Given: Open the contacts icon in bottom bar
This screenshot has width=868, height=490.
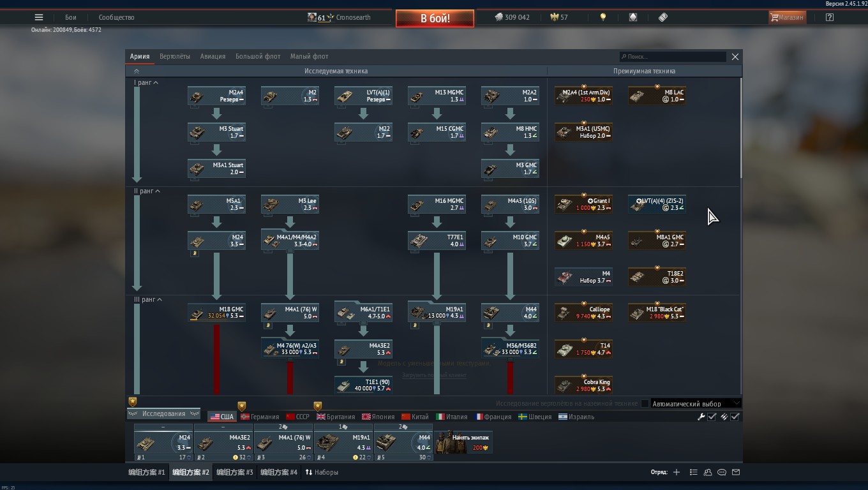Looking at the screenshot, I should click(x=708, y=472).
